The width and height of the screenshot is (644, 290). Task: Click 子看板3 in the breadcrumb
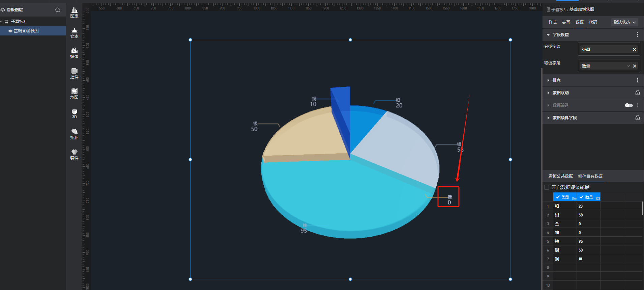pyautogui.click(x=558, y=9)
